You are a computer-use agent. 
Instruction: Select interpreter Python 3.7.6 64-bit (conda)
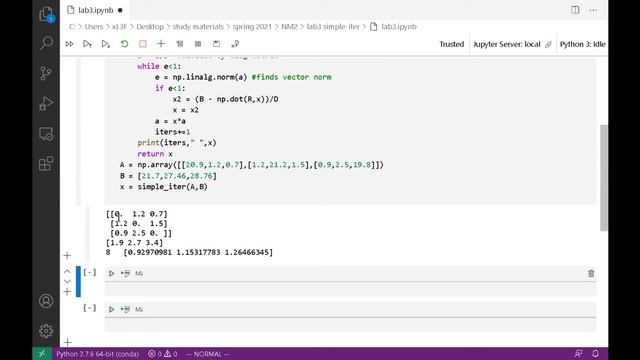coord(98,354)
